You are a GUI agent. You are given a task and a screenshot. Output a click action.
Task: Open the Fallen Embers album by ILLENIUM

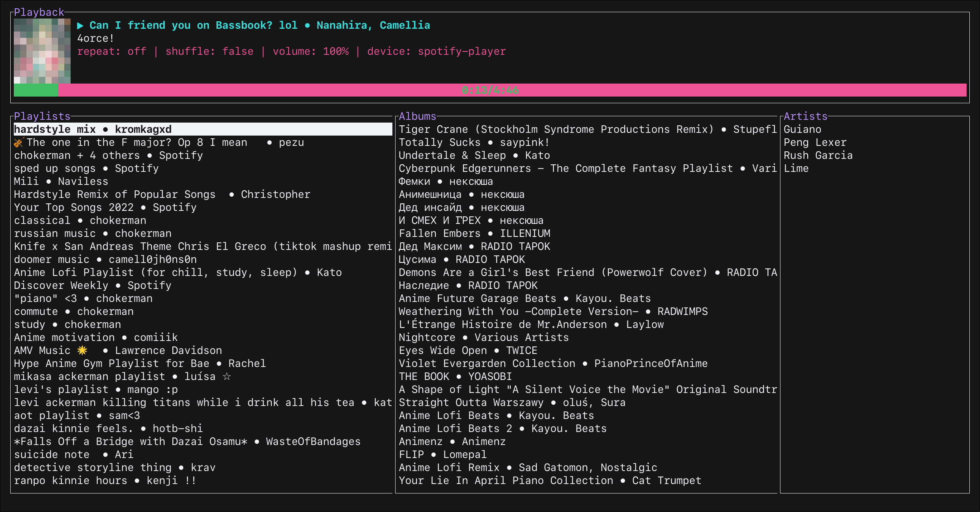pos(474,233)
